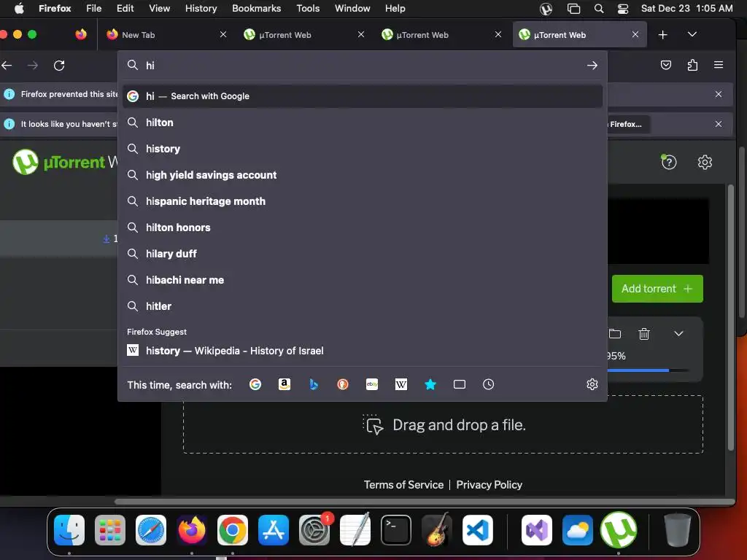
Task: Search this time with Bing
Action: click(x=314, y=384)
